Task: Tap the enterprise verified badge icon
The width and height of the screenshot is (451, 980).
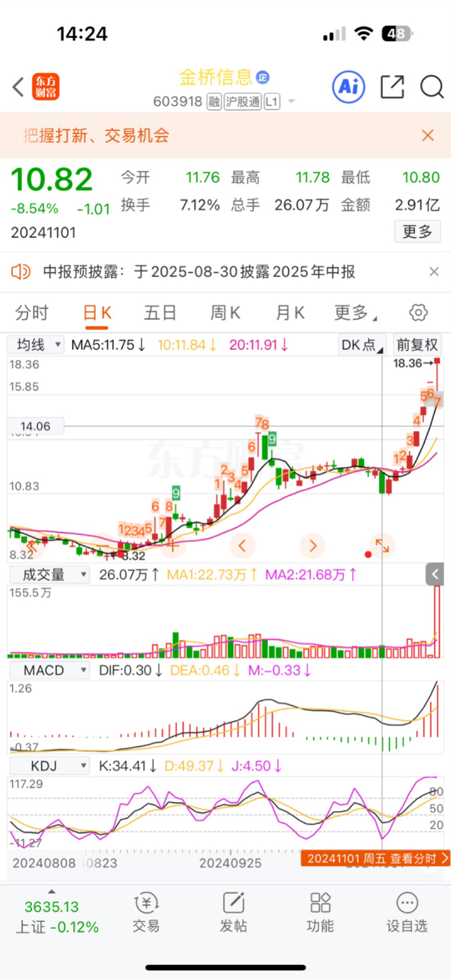Action: coord(263,77)
